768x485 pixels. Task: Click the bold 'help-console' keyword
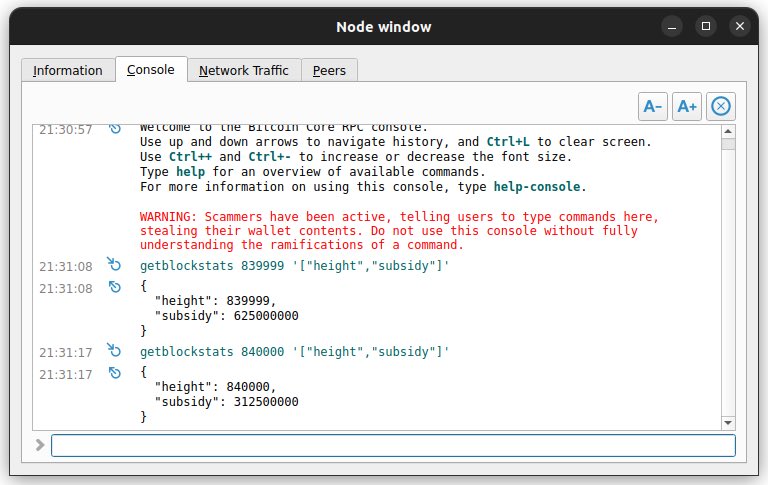[x=537, y=187]
